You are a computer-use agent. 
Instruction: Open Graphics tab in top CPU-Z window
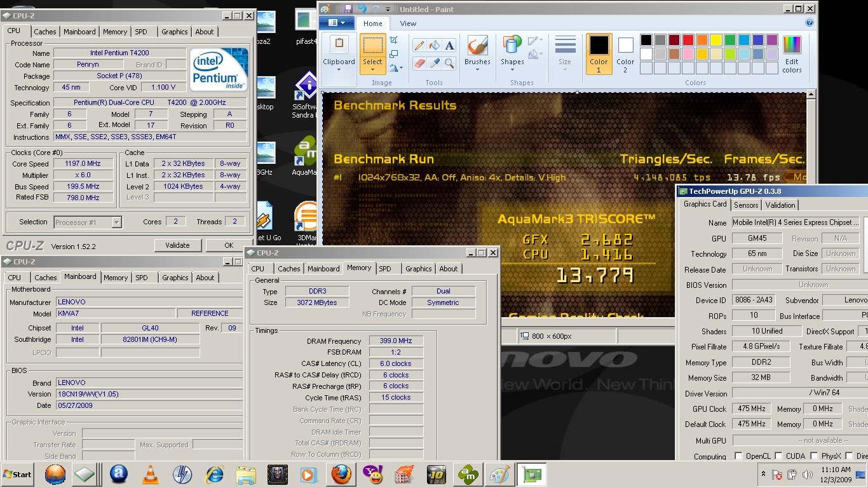(174, 32)
